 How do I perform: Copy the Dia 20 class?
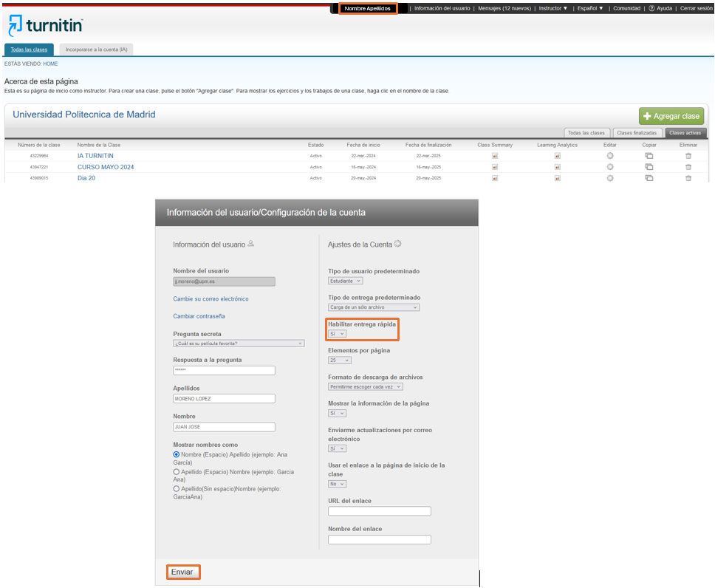tap(649, 178)
